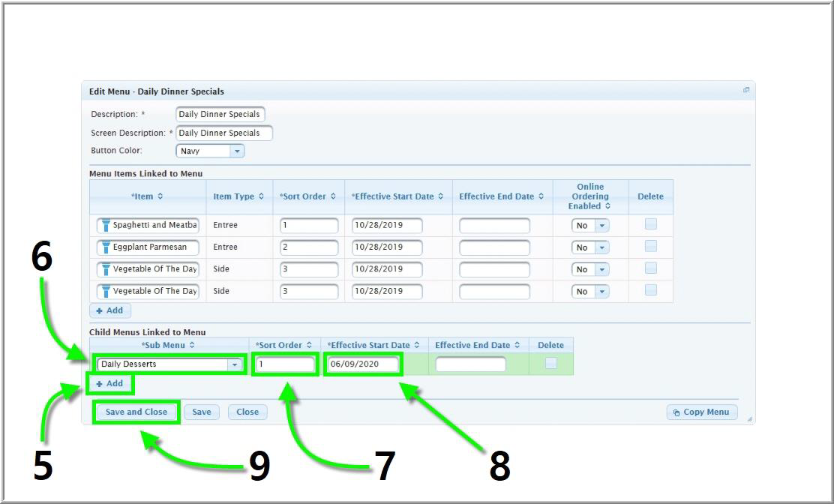Sort child menus by Sub Menu column

pos(192,346)
